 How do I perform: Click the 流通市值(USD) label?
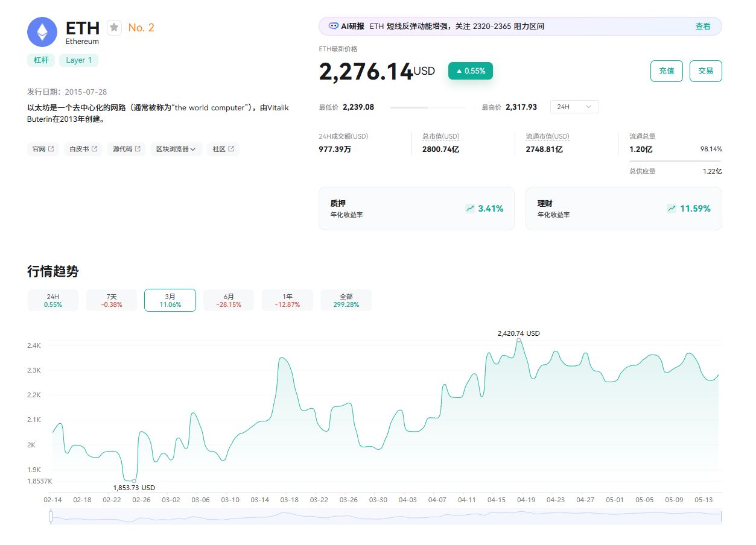point(547,137)
